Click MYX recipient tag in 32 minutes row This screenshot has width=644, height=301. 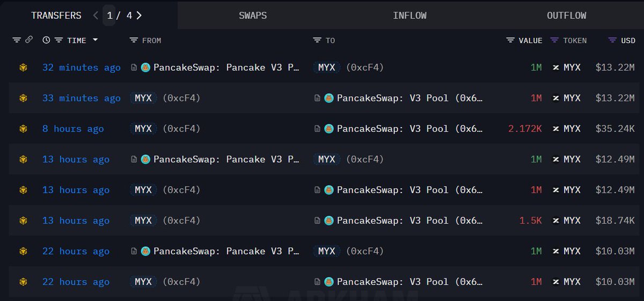326,68
